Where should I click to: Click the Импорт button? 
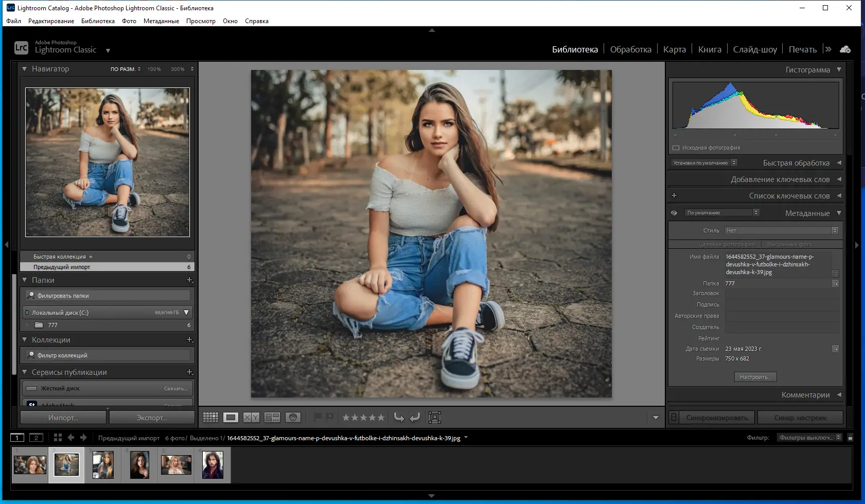click(63, 417)
